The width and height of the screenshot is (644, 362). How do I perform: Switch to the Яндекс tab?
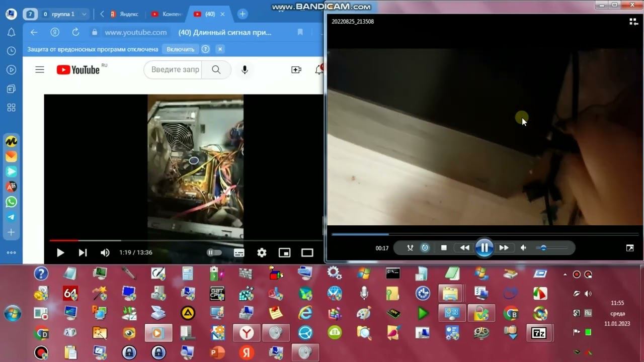pos(124,14)
